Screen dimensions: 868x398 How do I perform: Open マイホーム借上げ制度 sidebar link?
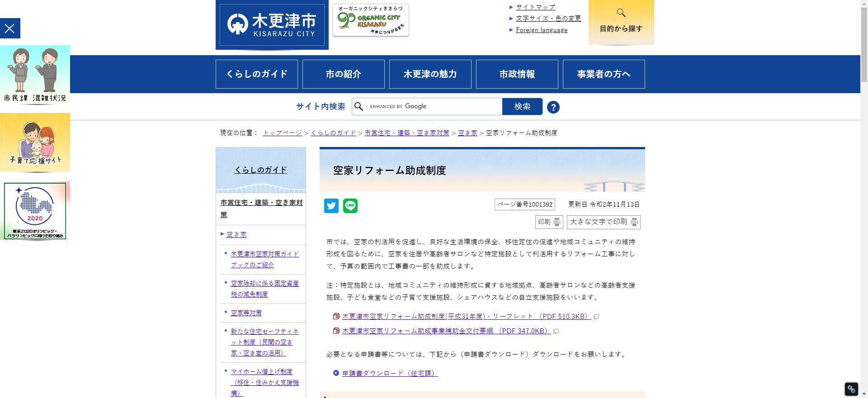click(265, 382)
